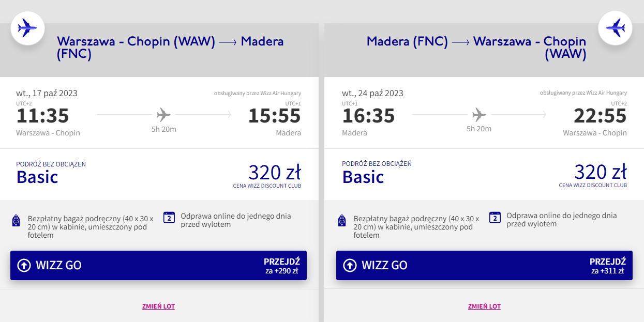Click the outbound flight airplane badge icon
Screen dimensions: 644x322
coord(27,28)
